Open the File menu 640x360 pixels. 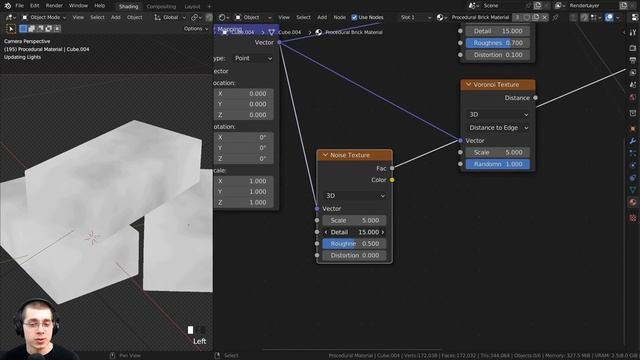click(19, 6)
